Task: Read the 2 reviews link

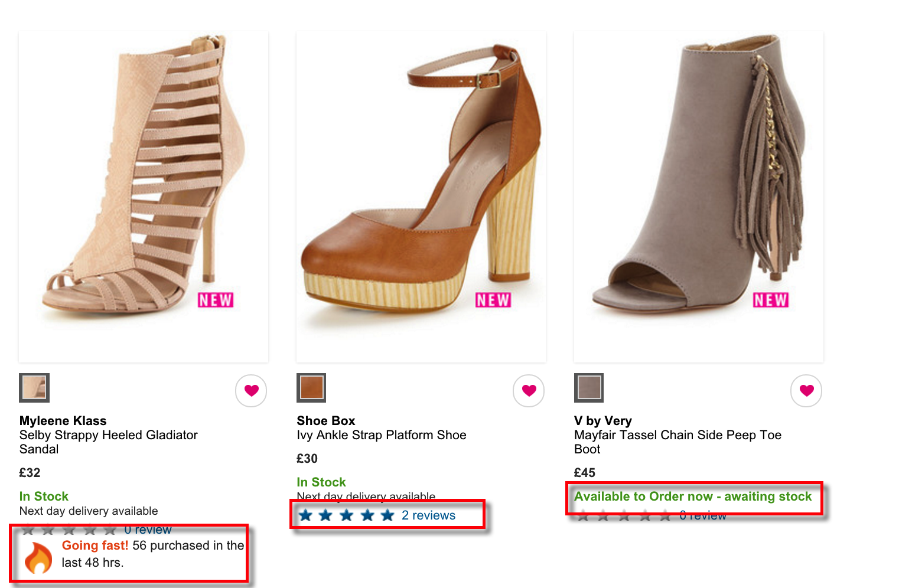Action: tap(428, 515)
